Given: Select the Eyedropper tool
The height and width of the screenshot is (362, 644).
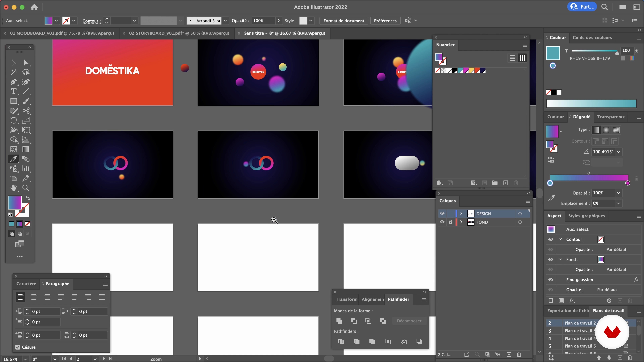Looking at the screenshot, I should (13, 159).
